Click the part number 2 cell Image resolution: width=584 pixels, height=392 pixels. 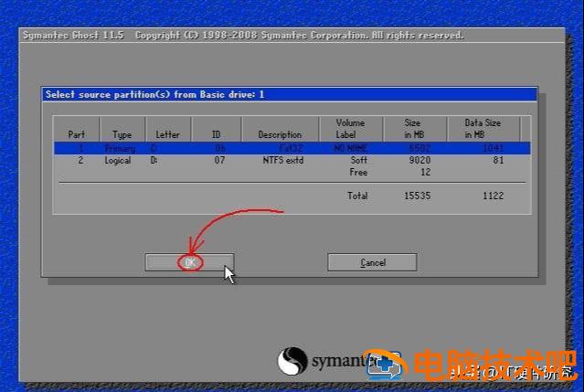point(80,161)
